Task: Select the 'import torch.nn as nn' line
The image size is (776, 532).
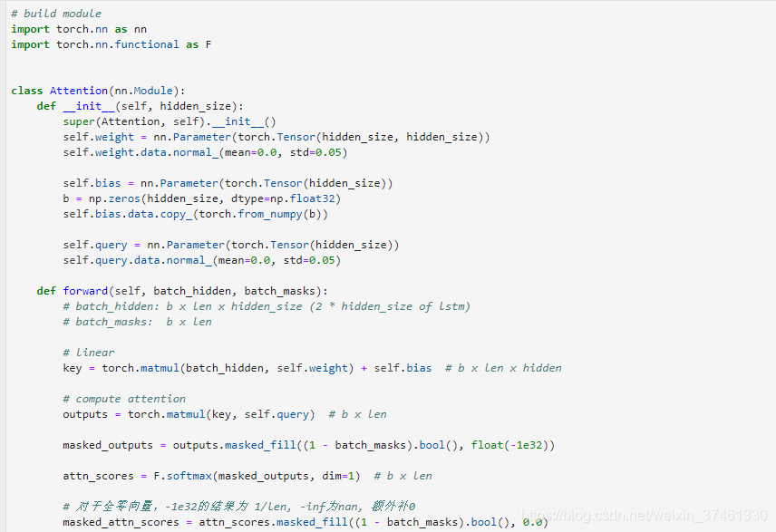Action: (x=79, y=29)
